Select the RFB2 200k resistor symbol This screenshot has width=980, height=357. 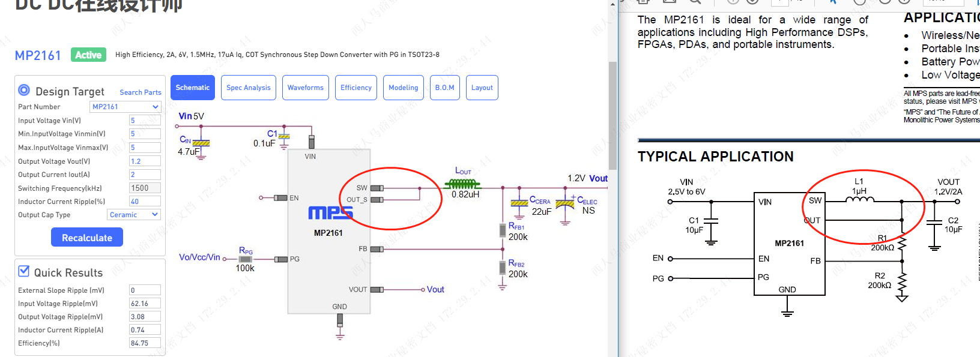point(503,268)
